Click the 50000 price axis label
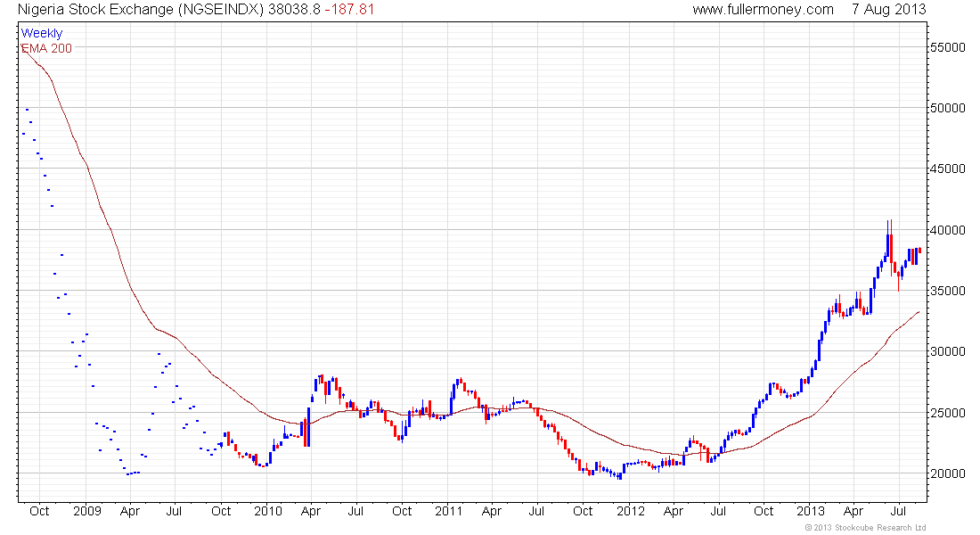The image size is (980, 535). 948,108
